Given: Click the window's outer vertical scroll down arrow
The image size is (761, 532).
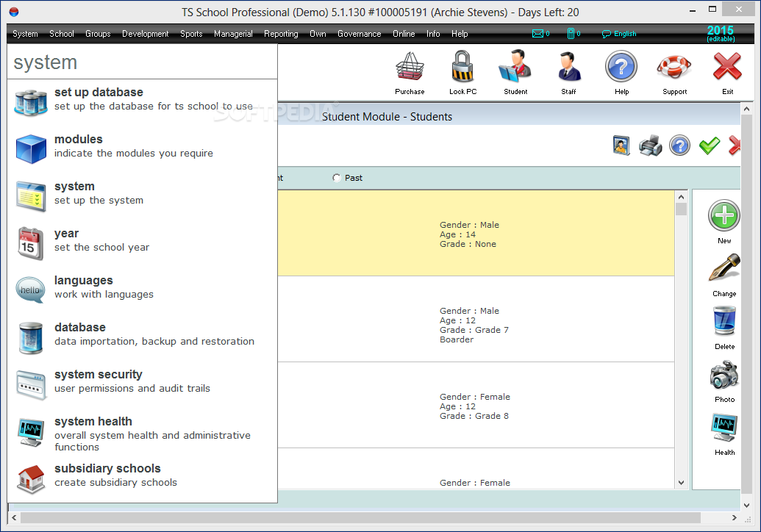Looking at the screenshot, I should point(746,505).
